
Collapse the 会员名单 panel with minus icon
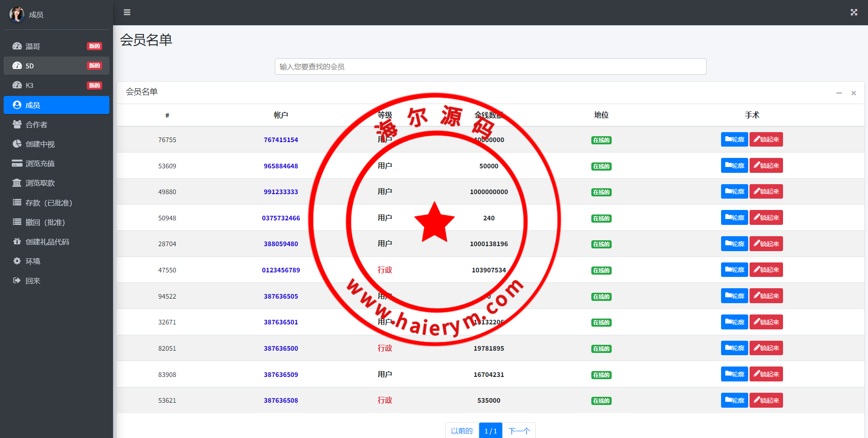[x=839, y=93]
